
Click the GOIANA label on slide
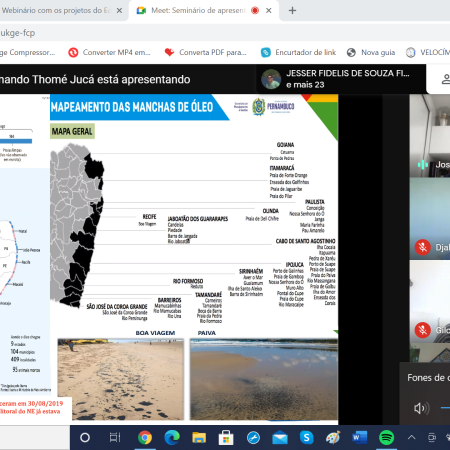click(x=285, y=145)
